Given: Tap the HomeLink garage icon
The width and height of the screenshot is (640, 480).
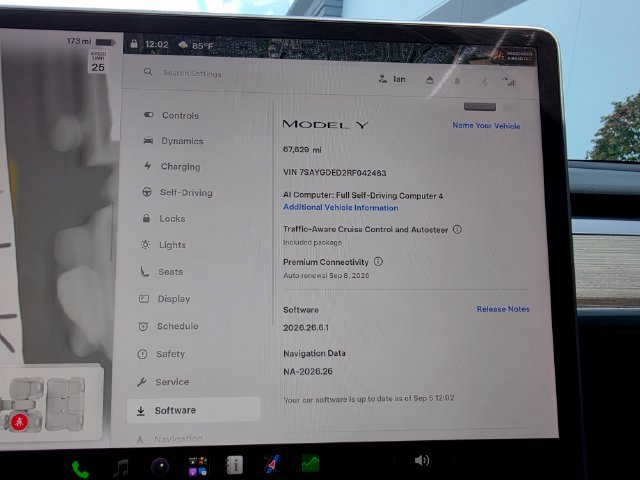Looking at the screenshot, I should click(429, 80).
